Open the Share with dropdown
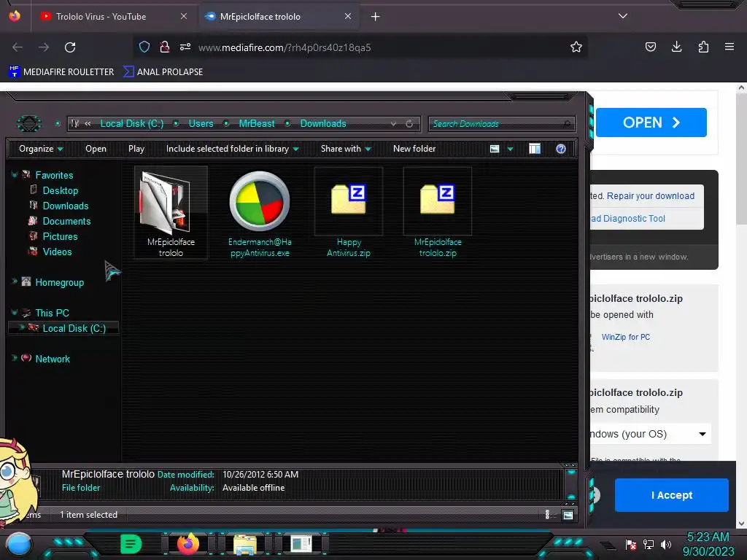This screenshot has width=747, height=560. click(x=346, y=149)
